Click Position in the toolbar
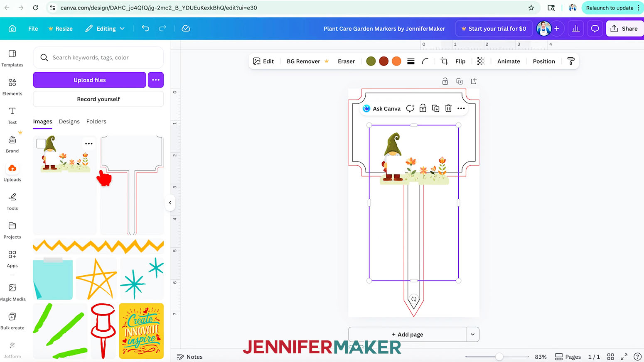Image resolution: width=644 pixels, height=362 pixels. 544,61
